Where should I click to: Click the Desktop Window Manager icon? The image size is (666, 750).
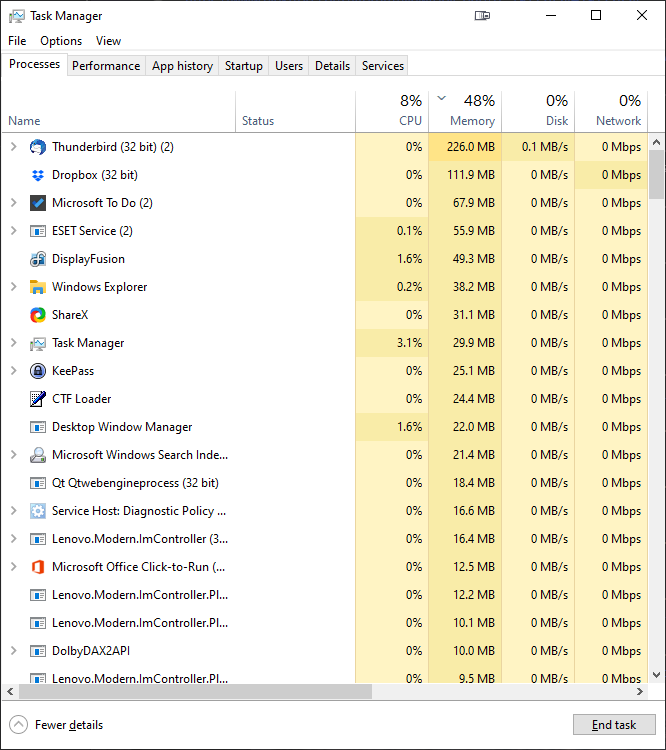38,427
